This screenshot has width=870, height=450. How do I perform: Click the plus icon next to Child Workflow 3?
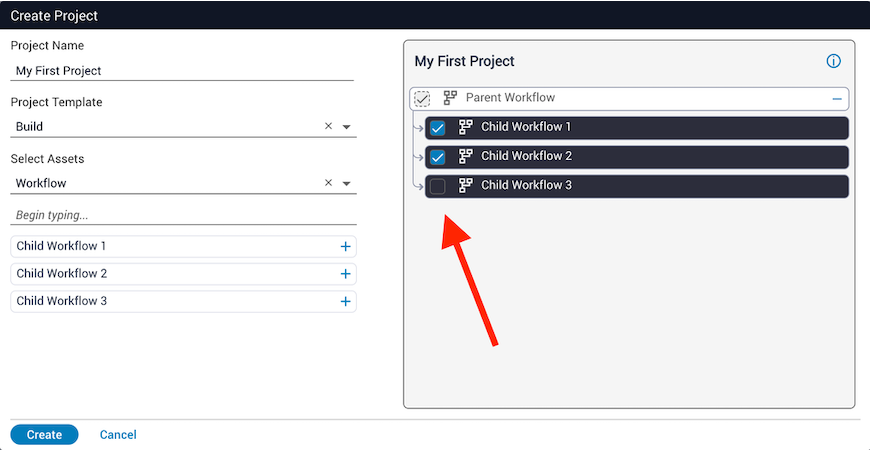pos(345,301)
